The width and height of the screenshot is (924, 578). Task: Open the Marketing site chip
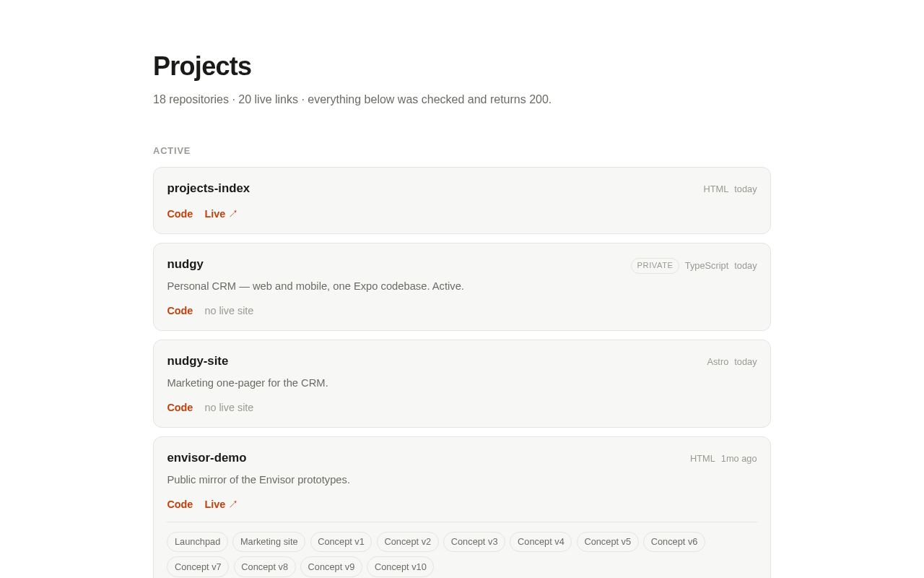(x=269, y=542)
